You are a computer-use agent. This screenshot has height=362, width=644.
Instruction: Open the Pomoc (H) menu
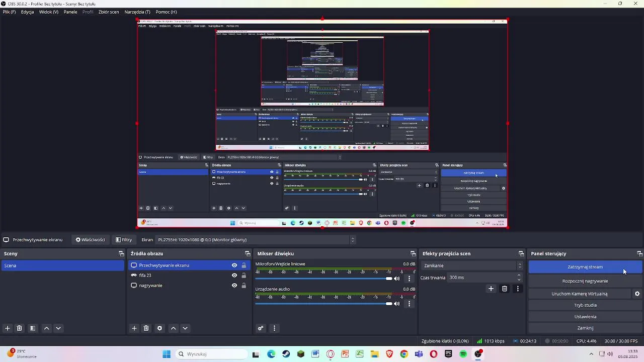pyautogui.click(x=166, y=12)
